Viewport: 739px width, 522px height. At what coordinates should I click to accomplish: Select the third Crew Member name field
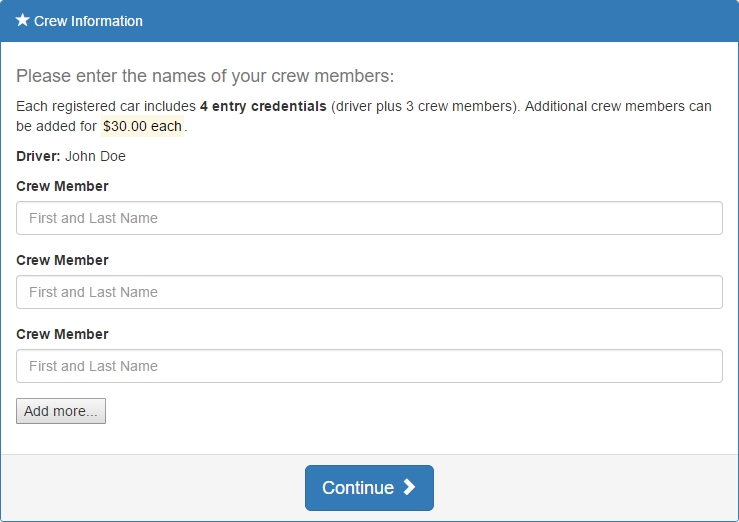[x=369, y=366]
